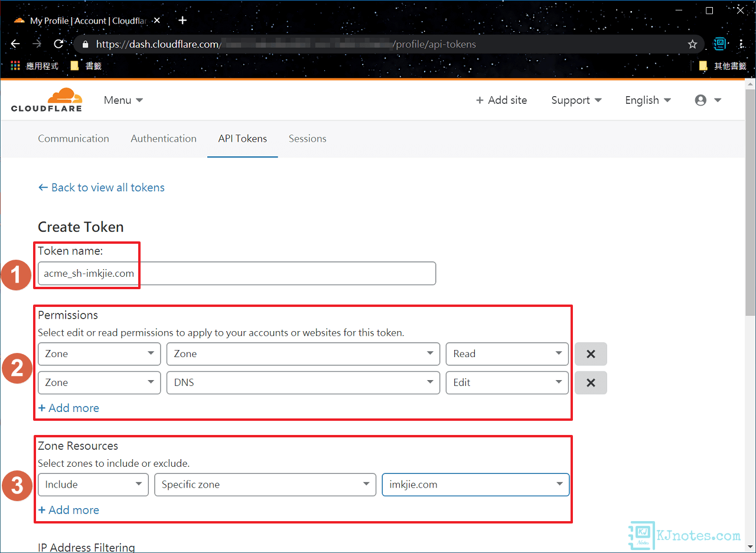Select the API Tokens tab
The image size is (756, 553).
[242, 139]
